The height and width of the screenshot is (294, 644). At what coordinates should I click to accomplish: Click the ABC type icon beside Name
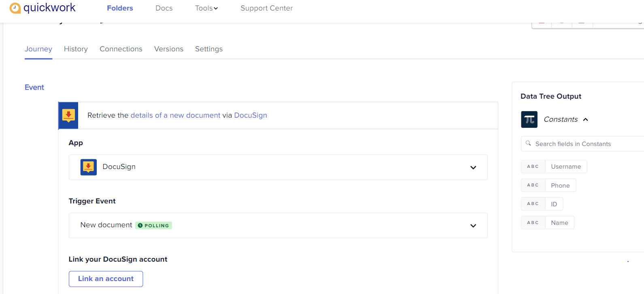click(533, 223)
